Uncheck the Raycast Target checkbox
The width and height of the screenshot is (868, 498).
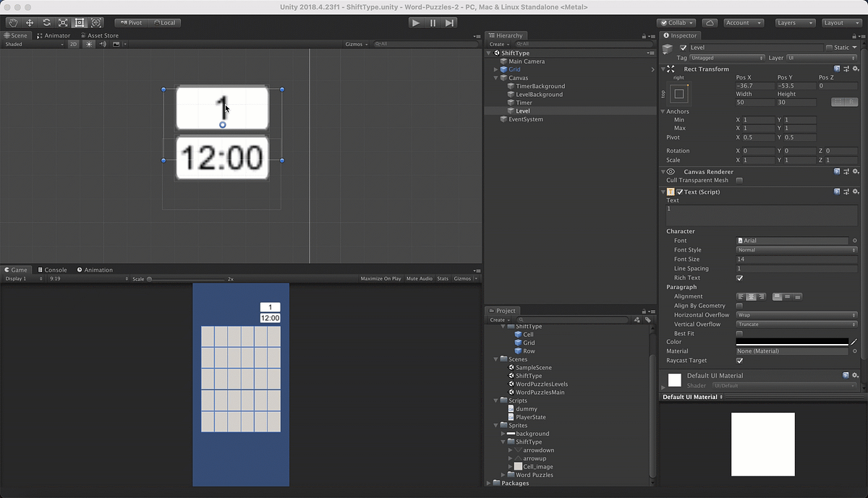[740, 360]
